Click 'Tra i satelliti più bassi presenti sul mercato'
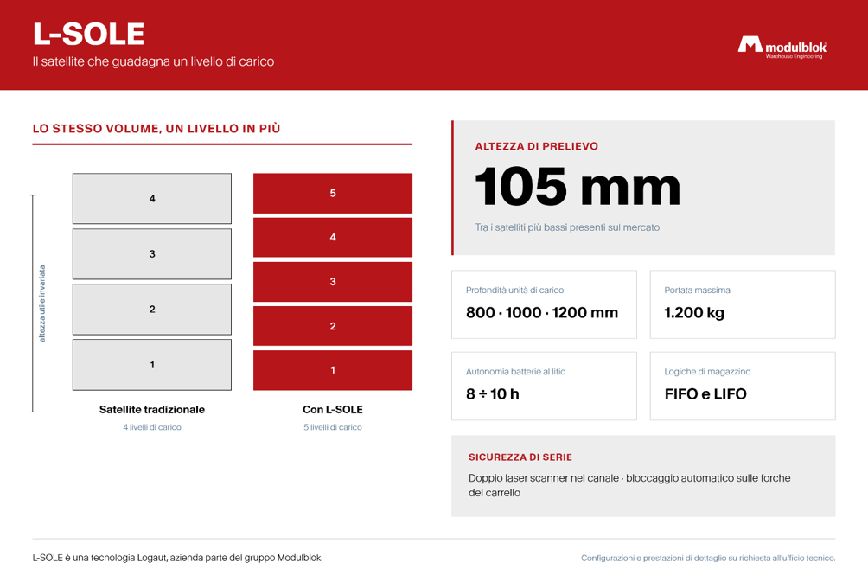The width and height of the screenshot is (868, 588). click(567, 227)
